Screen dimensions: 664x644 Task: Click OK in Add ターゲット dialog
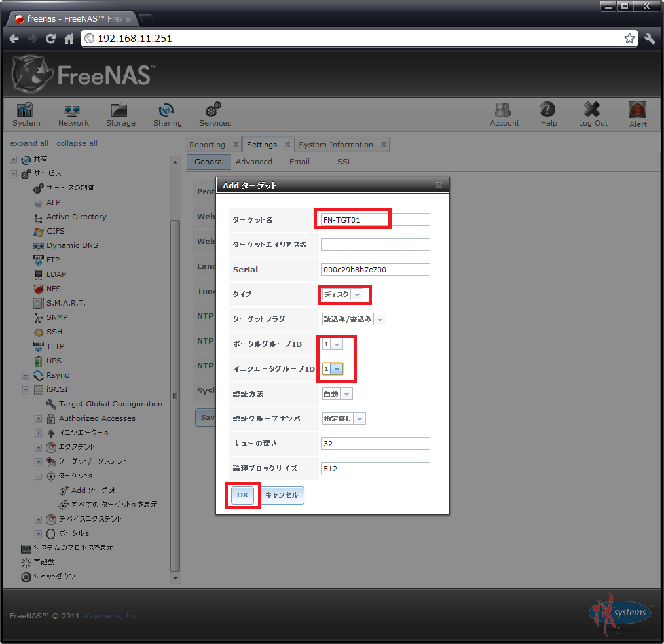[243, 495]
